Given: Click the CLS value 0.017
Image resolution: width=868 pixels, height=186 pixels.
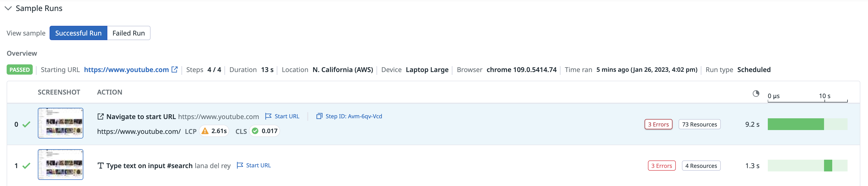Looking at the screenshot, I should (270, 131).
